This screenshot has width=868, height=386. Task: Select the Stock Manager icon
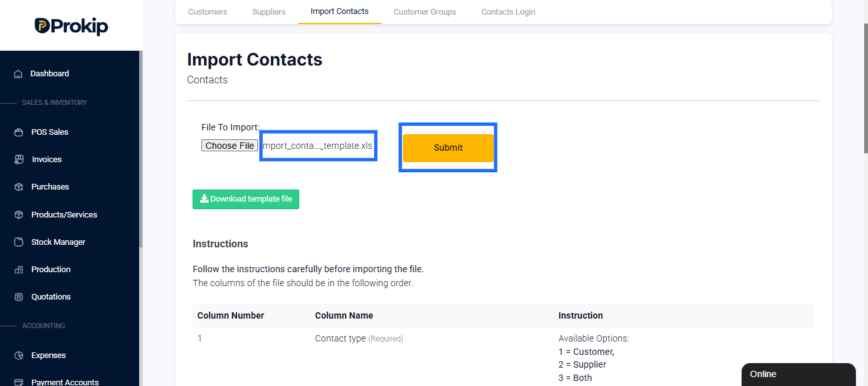click(18, 242)
